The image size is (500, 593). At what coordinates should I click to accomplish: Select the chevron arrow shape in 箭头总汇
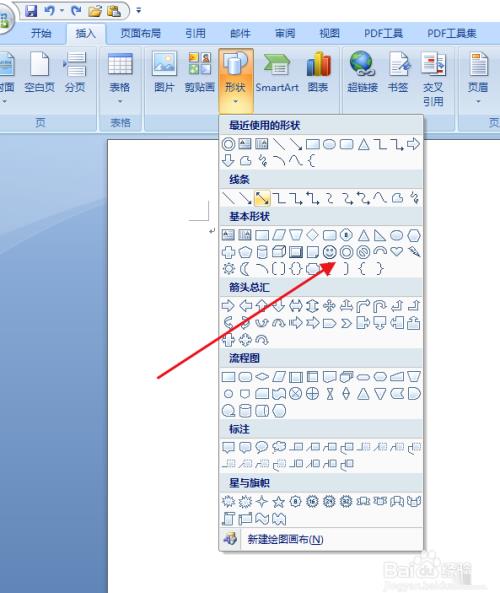tap(346, 323)
